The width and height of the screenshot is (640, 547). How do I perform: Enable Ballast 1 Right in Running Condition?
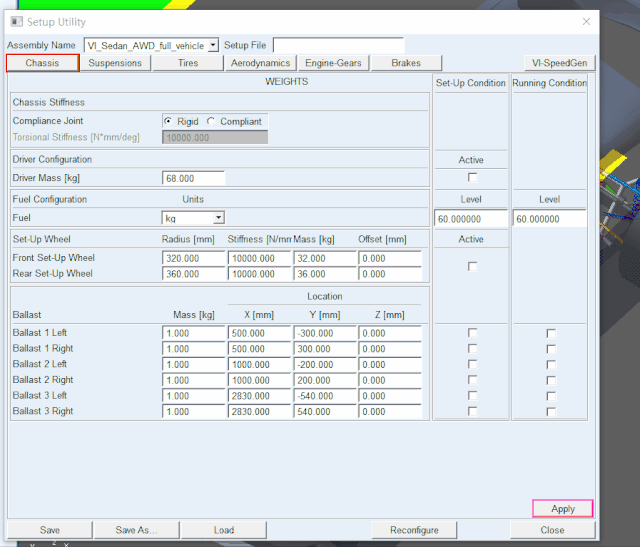pyautogui.click(x=551, y=349)
